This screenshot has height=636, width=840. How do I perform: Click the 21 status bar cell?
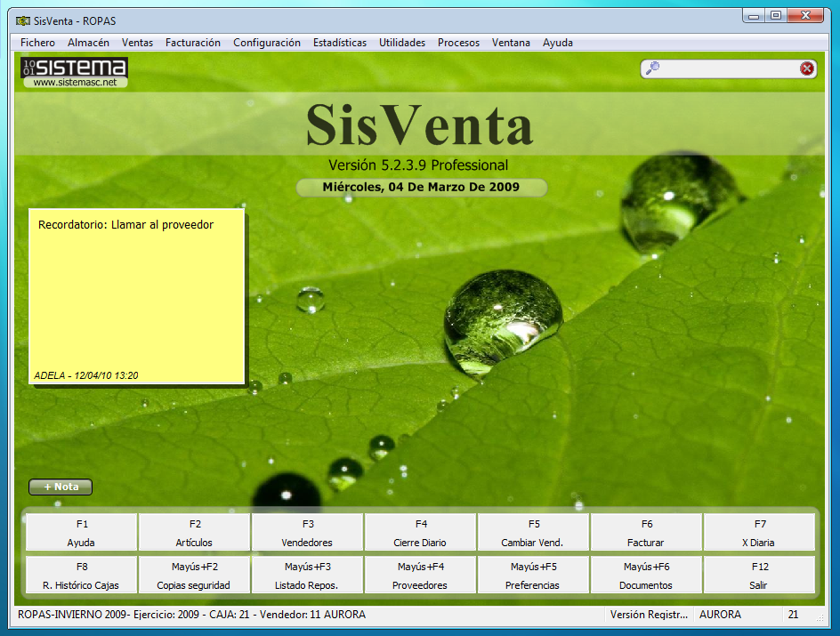click(794, 615)
